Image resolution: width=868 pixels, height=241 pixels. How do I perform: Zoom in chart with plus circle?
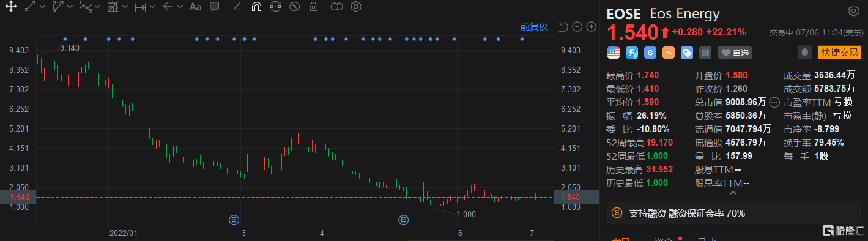(x=591, y=26)
